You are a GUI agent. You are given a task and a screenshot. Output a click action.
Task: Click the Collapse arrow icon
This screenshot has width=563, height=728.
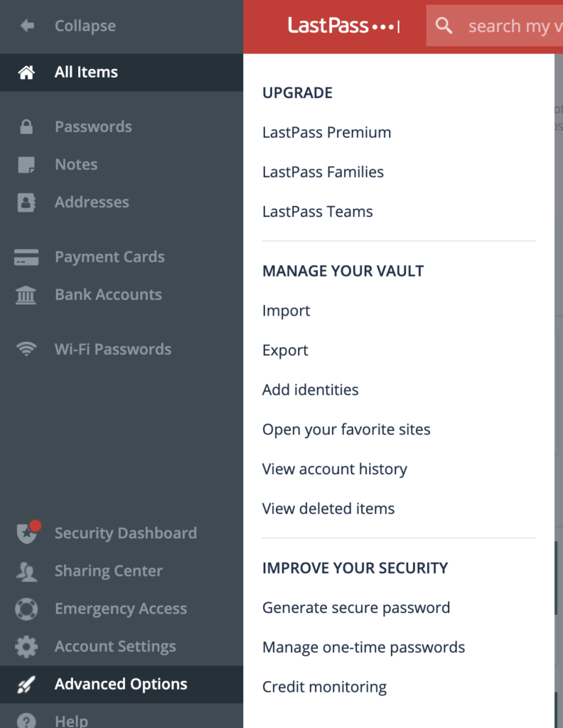click(27, 26)
